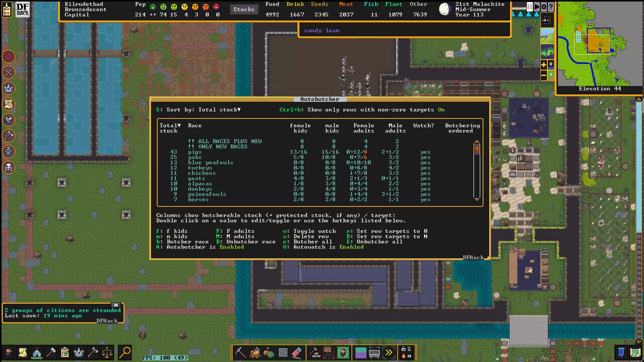Toggle watch status for pigs row
Viewport: 644px width, 362px height.
click(425, 152)
